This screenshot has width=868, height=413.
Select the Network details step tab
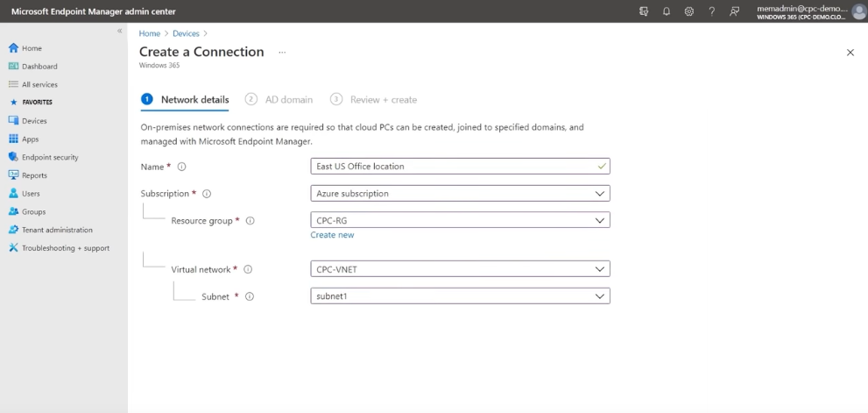pos(185,100)
